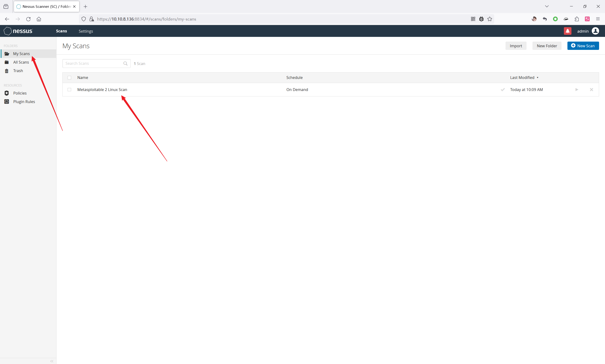Click the green circle extension icon
This screenshot has width=605, height=364.
coord(555,19)
